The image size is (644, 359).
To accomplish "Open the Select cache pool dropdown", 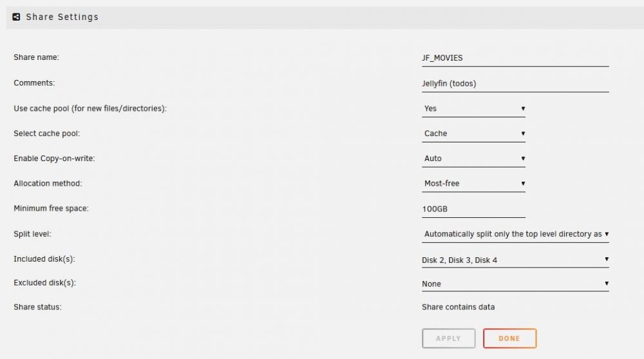I will (x=473, y=133).
